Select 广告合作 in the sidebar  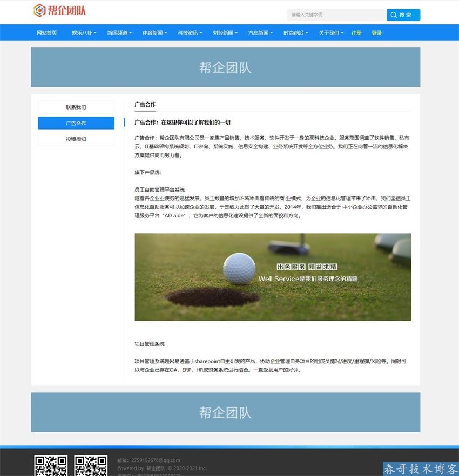click(x=76, y=123)
